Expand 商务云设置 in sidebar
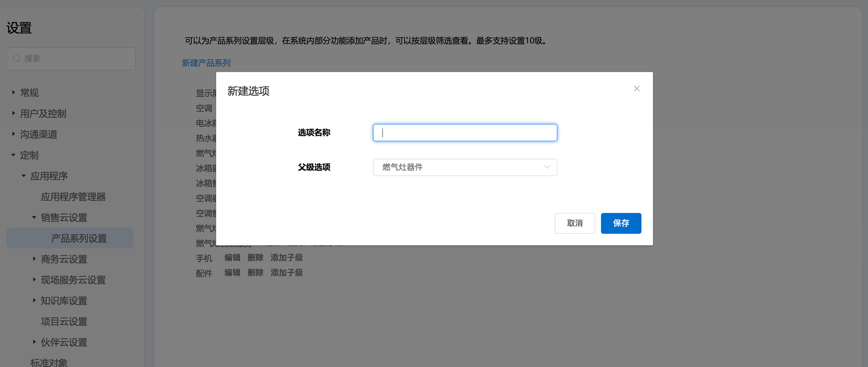The image size is (868, 367). click(34, 259)
